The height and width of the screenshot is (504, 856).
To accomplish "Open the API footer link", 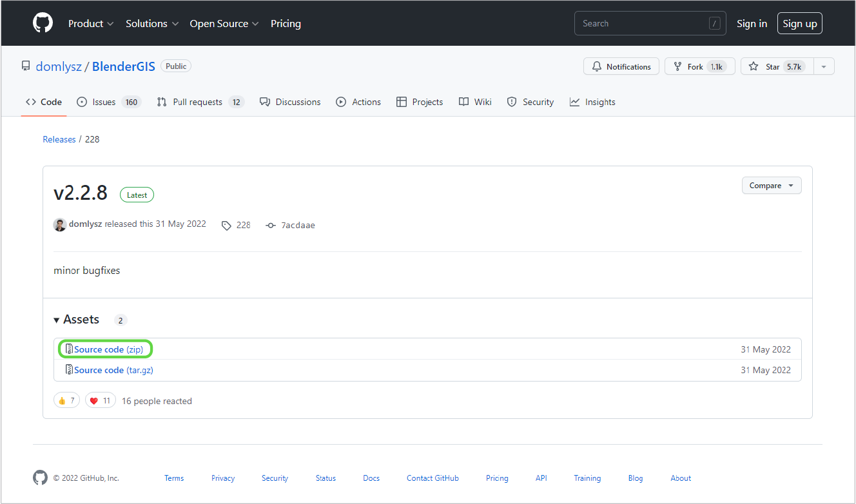I will 541,478.
